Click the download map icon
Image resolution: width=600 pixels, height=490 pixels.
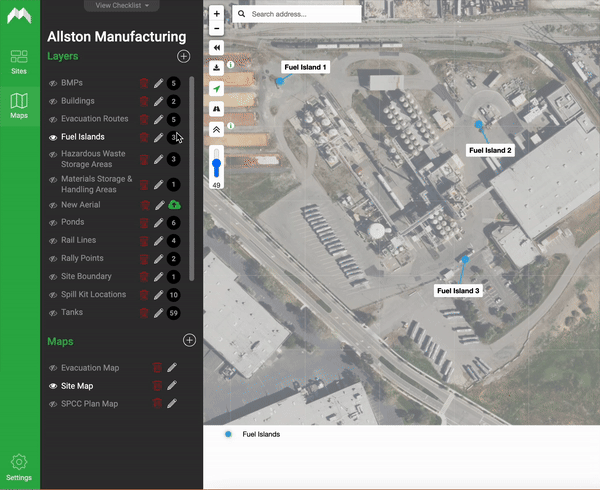tap(217, 68)
